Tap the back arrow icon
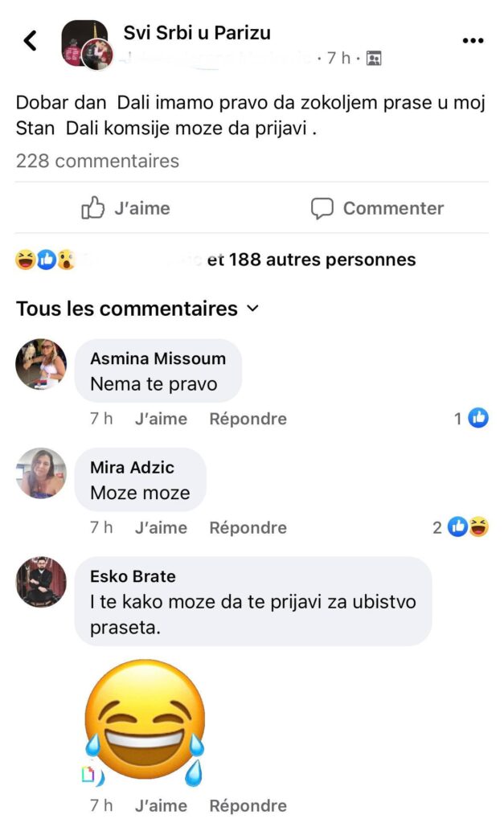Screen dimensions: 504x823 click(31, 40)
